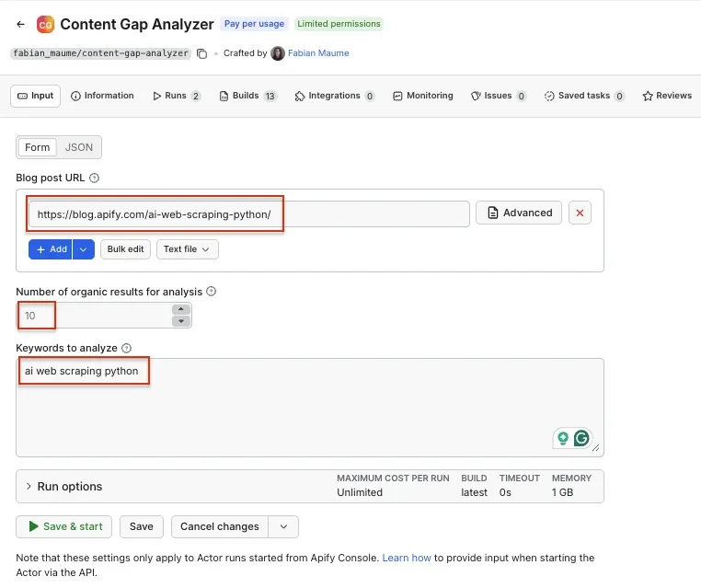The width and height of the screenshot is (701, 588).
Task: Switch to the Input tab
Action: point(35,96)
